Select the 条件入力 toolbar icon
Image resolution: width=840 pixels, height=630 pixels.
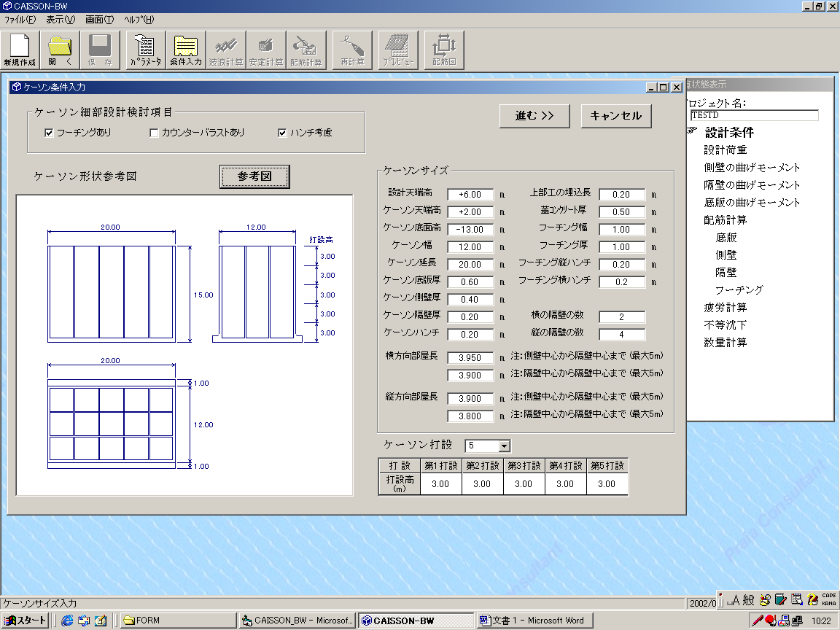click(186, 50)
